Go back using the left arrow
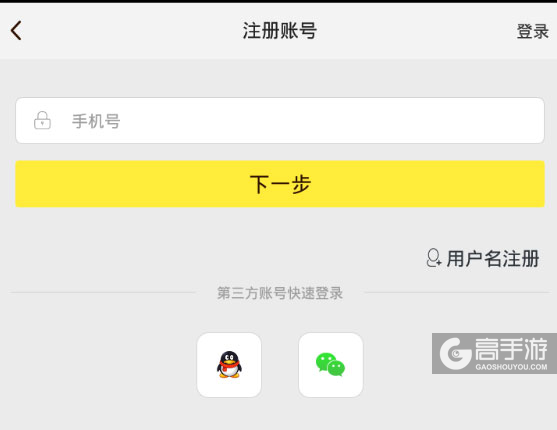Viewport: 557px width, 430px height. 16,31
